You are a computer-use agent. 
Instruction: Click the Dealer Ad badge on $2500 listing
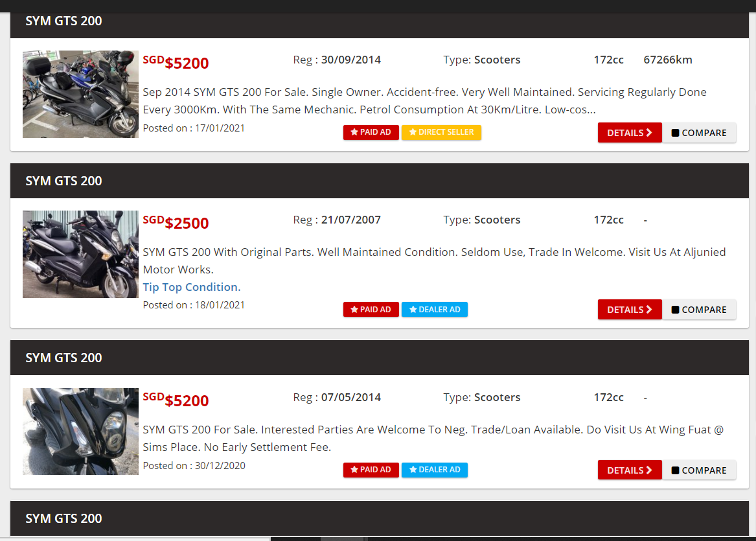434,310
